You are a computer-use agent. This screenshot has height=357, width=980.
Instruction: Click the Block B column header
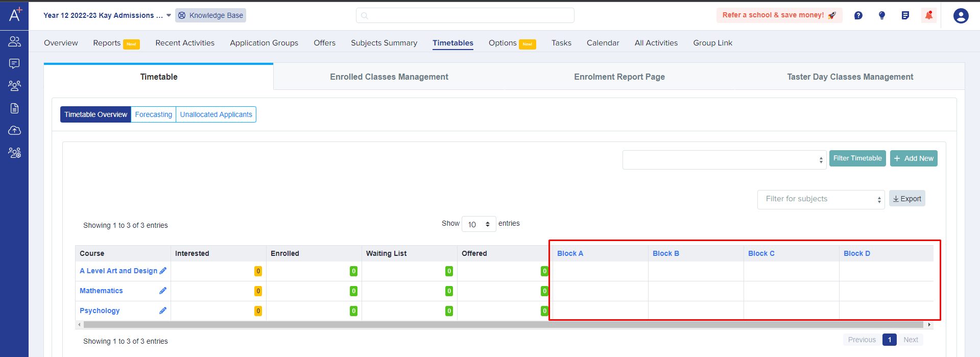point(666,253)
